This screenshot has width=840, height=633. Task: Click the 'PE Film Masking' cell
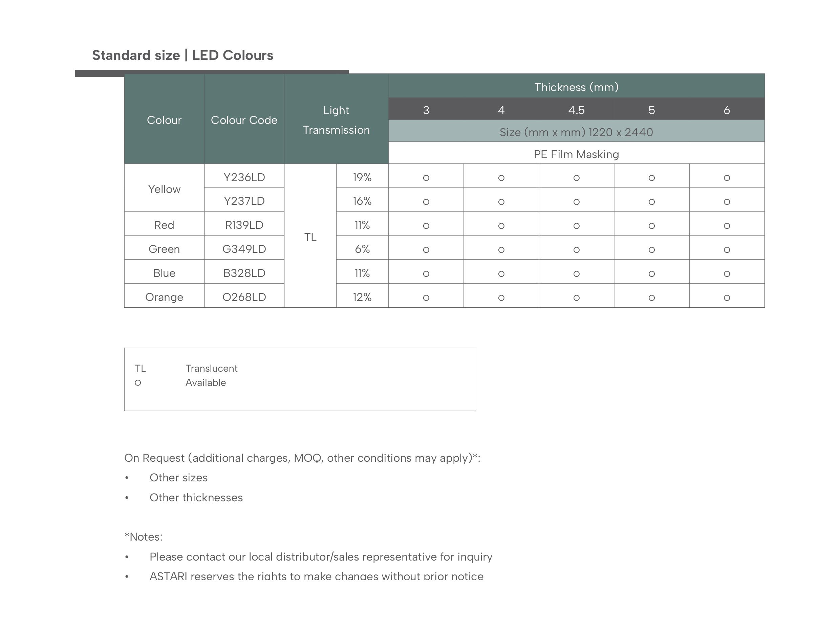click(577, 153)
